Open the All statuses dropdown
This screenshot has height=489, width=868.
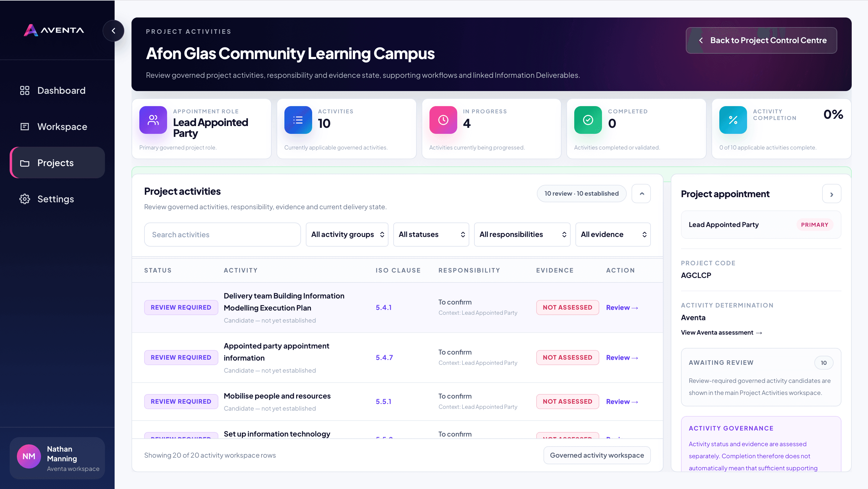pos(431,234)
